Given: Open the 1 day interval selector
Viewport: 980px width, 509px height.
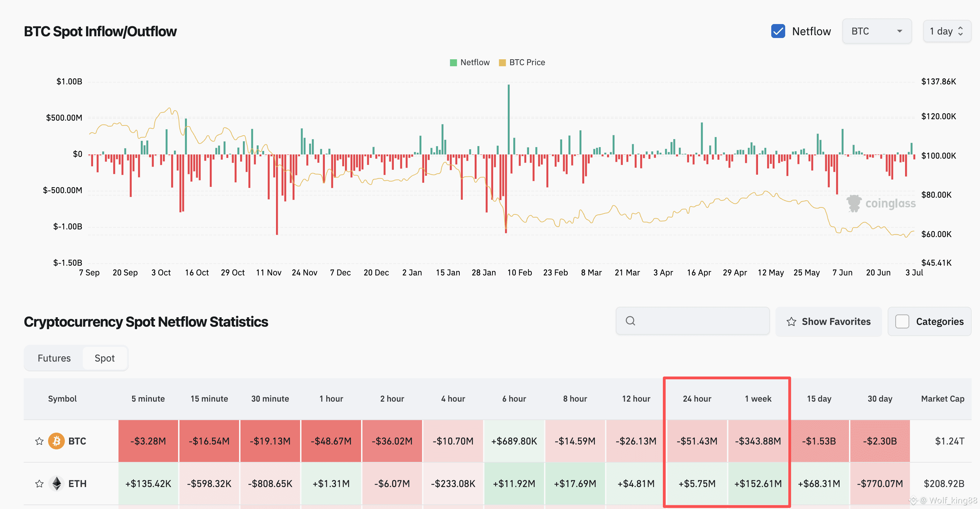Looking at the screenshot, I should [x=947, y=31].
